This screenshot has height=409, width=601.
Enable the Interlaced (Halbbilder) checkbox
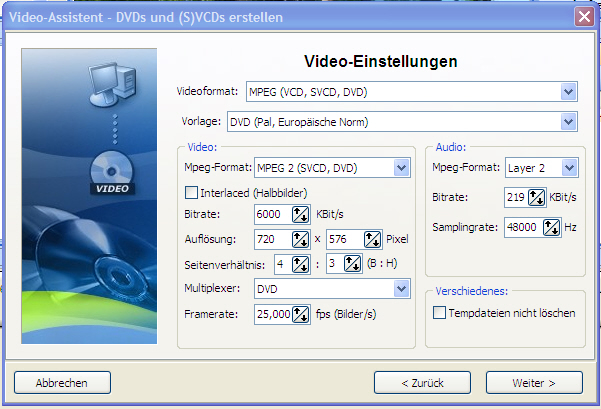click(x=192, y=192)
